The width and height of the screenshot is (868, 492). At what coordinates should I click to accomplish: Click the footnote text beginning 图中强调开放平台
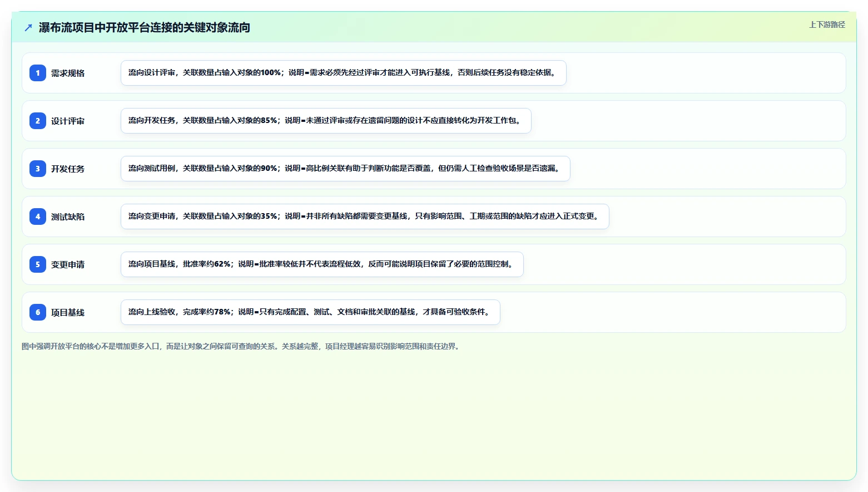(x=242, y=346)
